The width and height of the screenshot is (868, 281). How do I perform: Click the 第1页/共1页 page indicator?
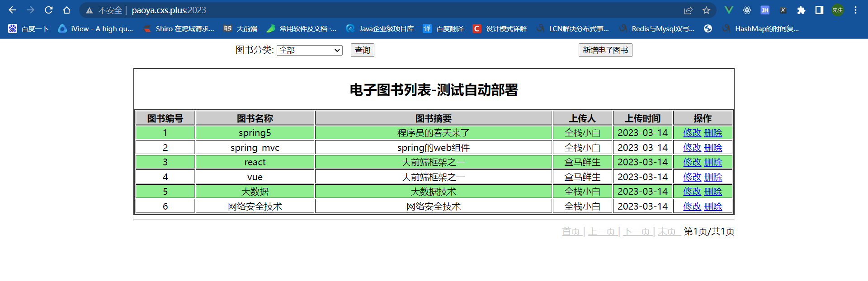tap(709, 231)
